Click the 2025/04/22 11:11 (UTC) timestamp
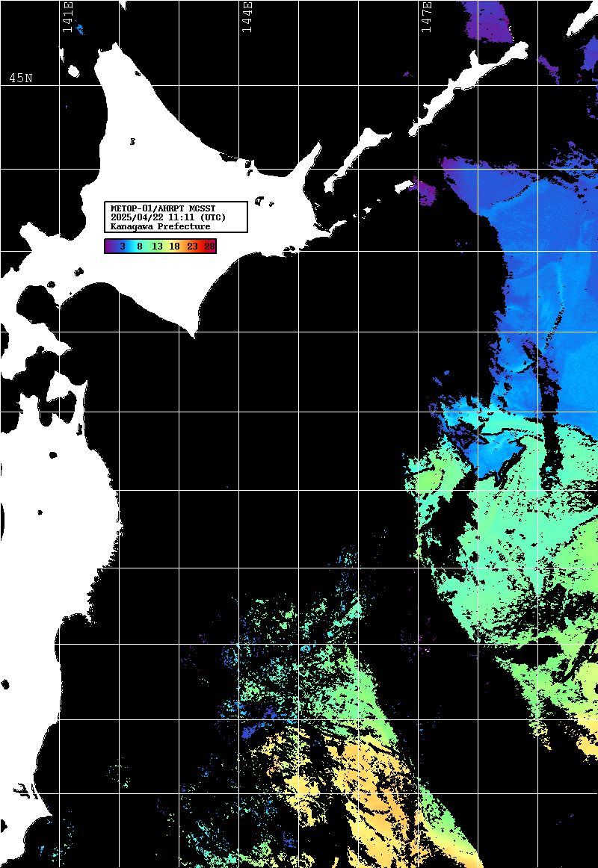 click(x=168, y=217)
